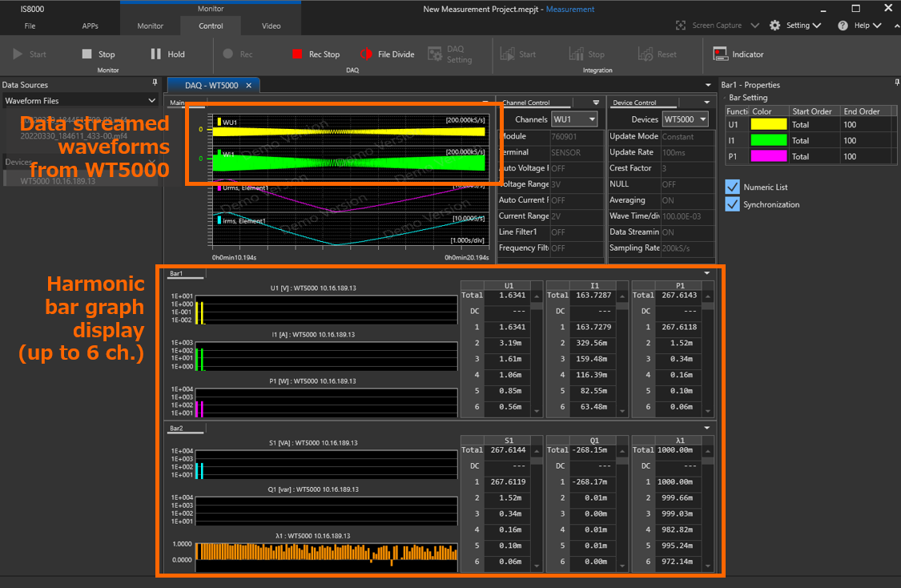
Task: Click the Screen Capture icon
Action: (682, 26)
